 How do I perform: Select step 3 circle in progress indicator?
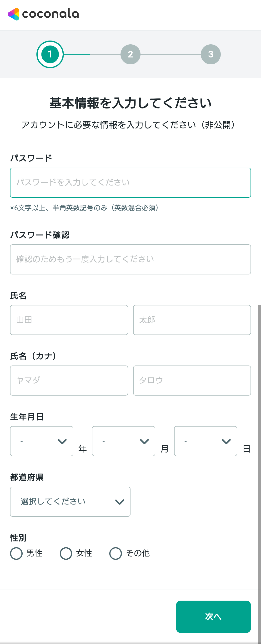(x=211, y=54)
